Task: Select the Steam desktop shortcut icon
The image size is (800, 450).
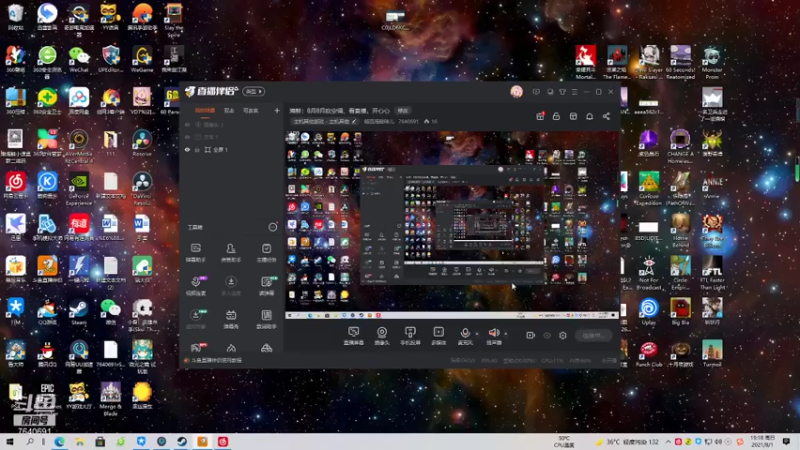Action: point(79,312)
